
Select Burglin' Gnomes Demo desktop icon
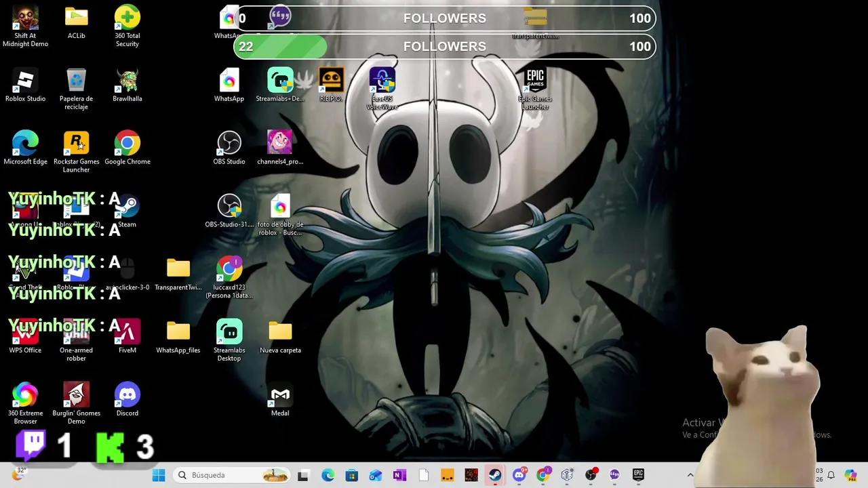[x=76, y=405]
